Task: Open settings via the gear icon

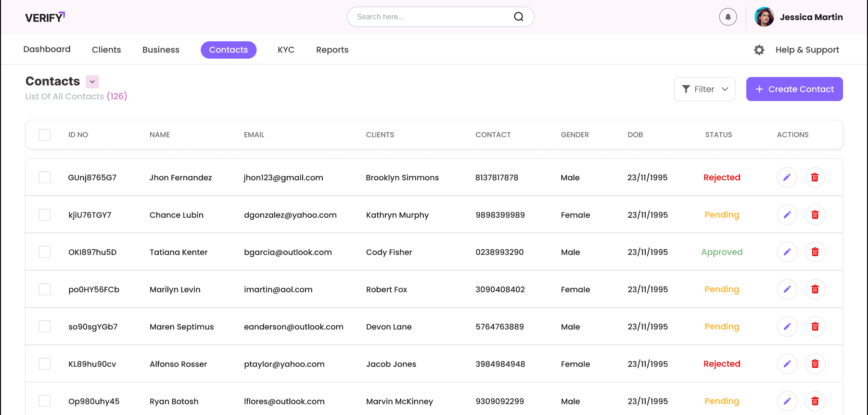Action: (x=759, y=50)
